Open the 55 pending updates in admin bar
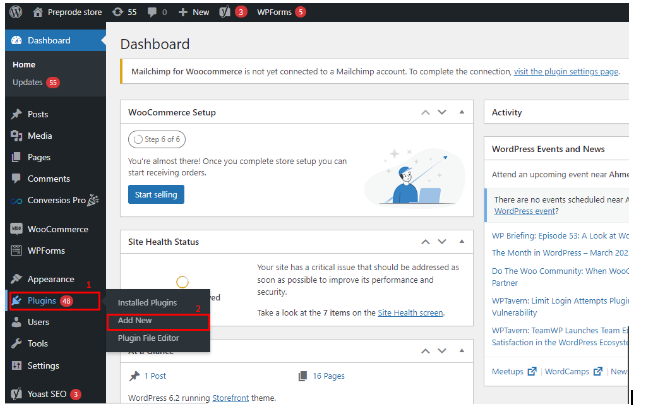Screen dimensions: 645x405 coord(125,12)
